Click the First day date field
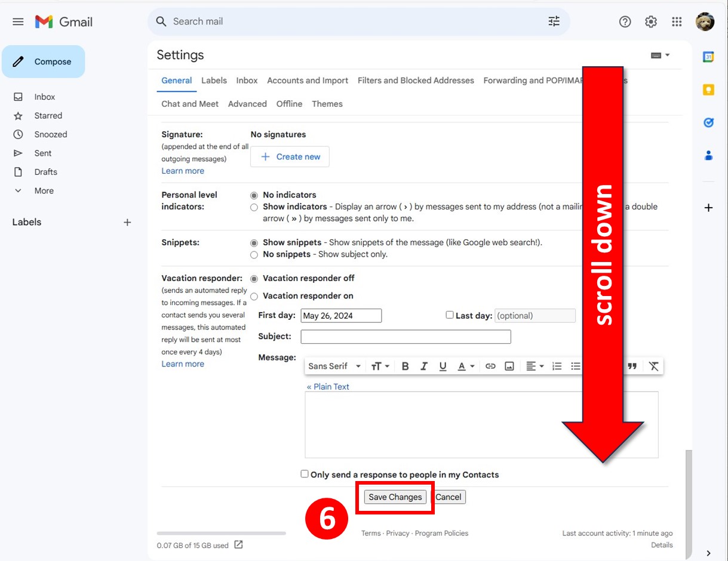The height and width of the screenshot is (561, 728). 341,316
